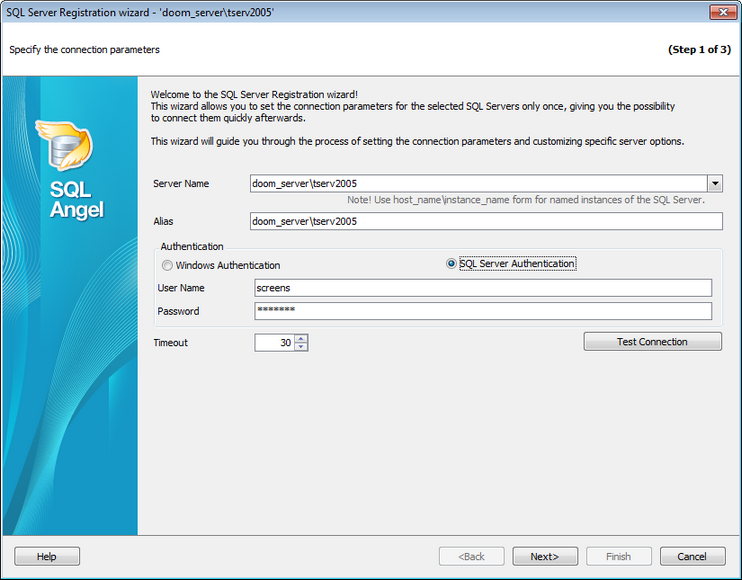
Task: Select Windows Authentication radio button
Action: [x=167, y=265]
